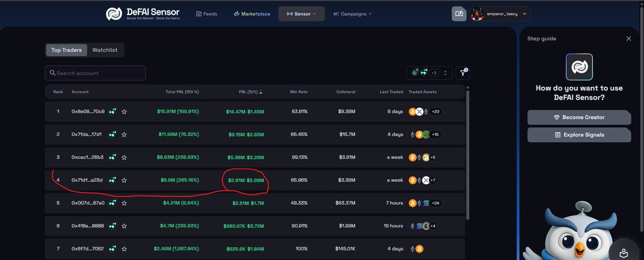Open account 0x418a...8888
The image size is (644, 260).
point(87,226)
